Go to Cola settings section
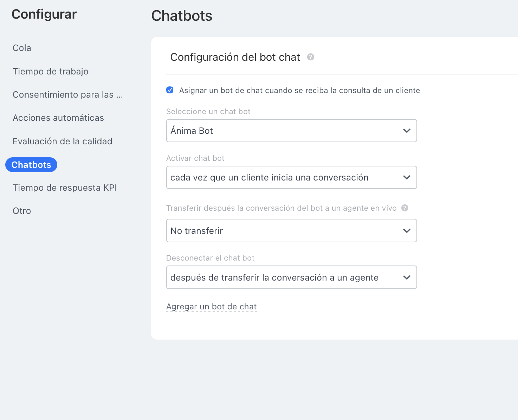This screenshot has height=420, width=518. pyautogui.click(x=22, y=48)
